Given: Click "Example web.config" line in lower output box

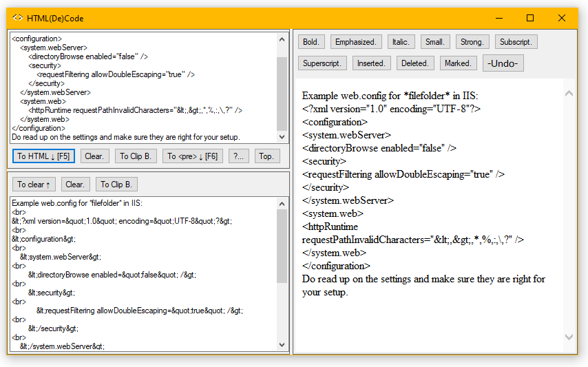Looking at the screenshot, I should pyautogui.click(x=77, y=203).
